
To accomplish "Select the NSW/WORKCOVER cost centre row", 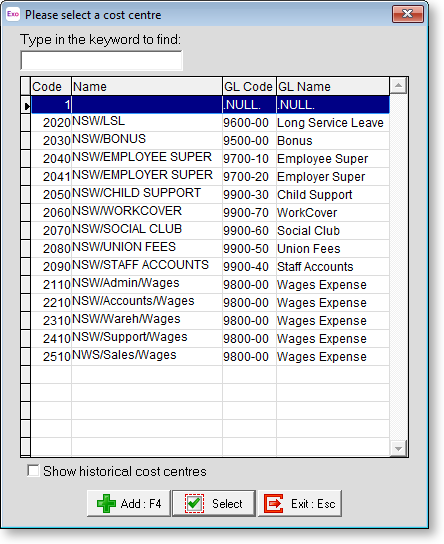I will (210, 212).
